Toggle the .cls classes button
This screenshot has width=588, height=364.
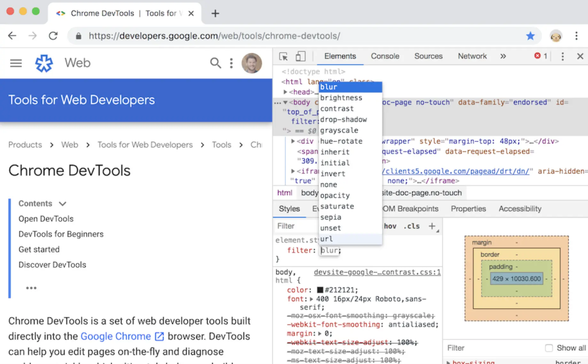click(x=412, y=226)
